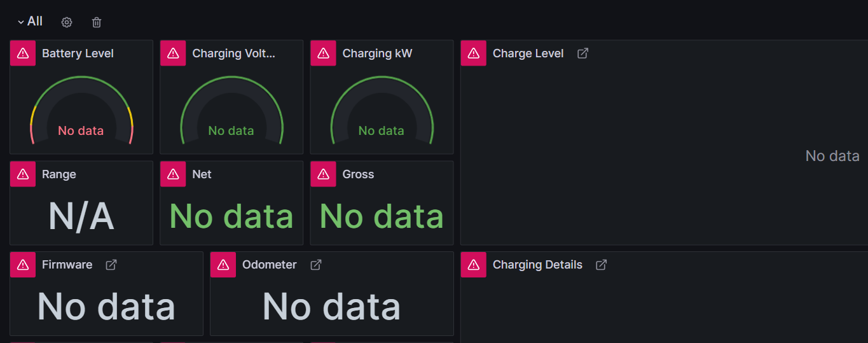Click the Charging Voltage error warning icon
The image size is (868, 343).
[x=173, y=53]
